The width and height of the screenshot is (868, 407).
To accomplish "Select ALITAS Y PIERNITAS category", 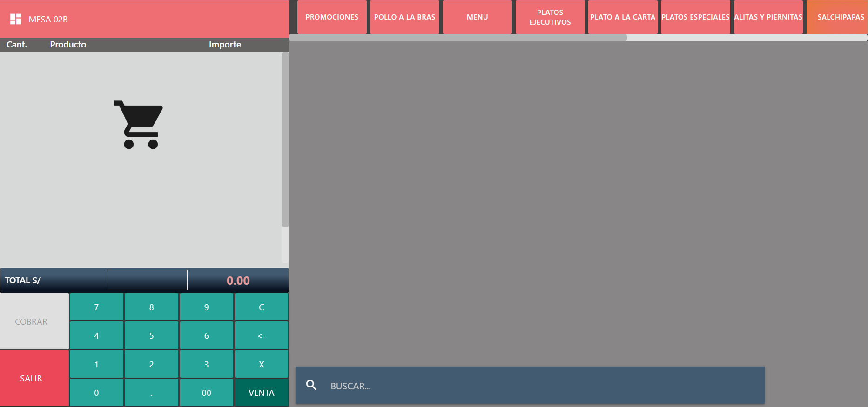I will tap(768, 17).
